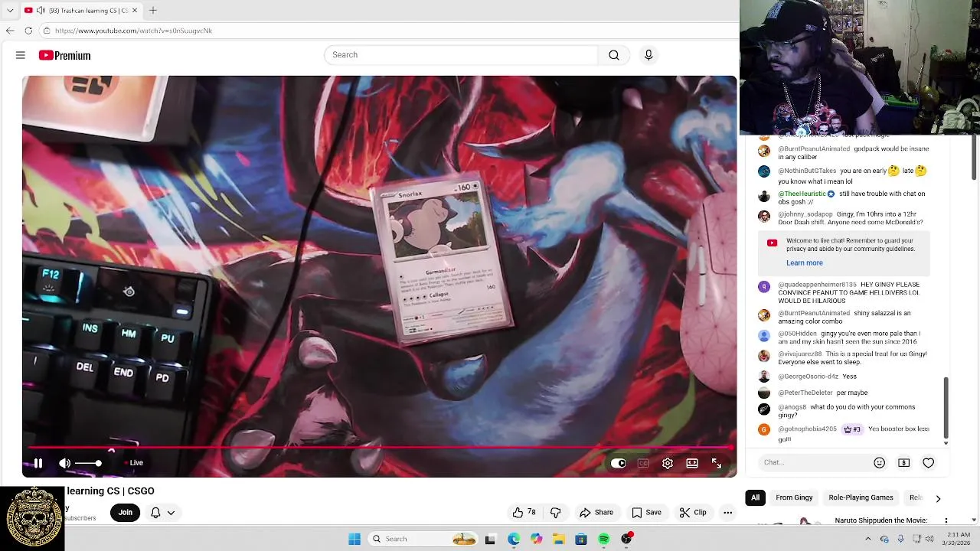
Task: Switch to theater mode
Action: coord(692,463)
